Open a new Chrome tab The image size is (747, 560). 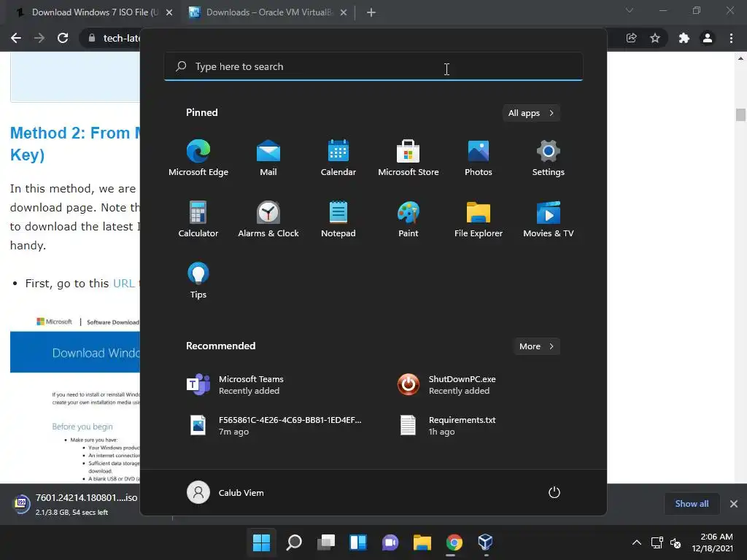point(371,12)
